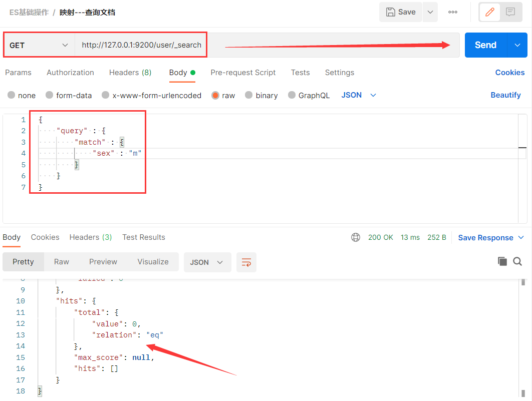Viewport: 532px width, 401px height.
Task: Click "max_score" in the response
Action: pyautogui.click(x=98, y=357)
